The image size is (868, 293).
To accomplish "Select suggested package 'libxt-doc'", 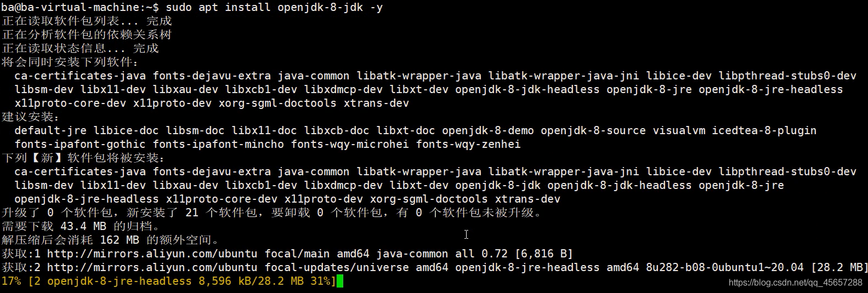I will point(406,130).
